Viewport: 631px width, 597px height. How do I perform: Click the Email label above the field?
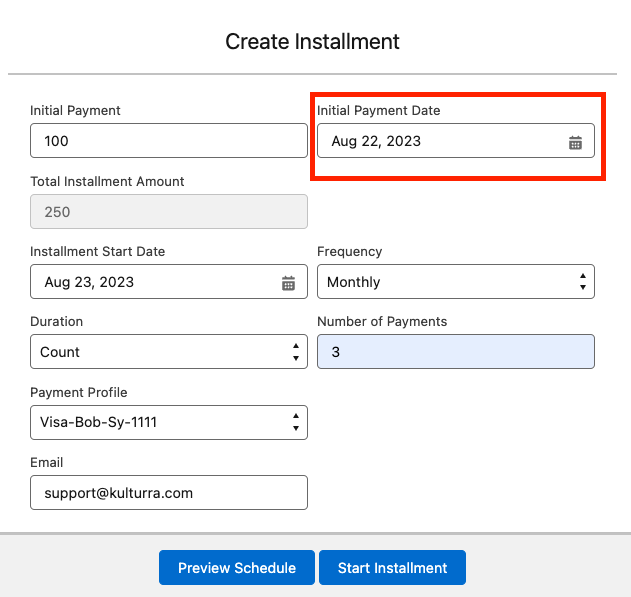pyautogui.click(x=46, y=463)
